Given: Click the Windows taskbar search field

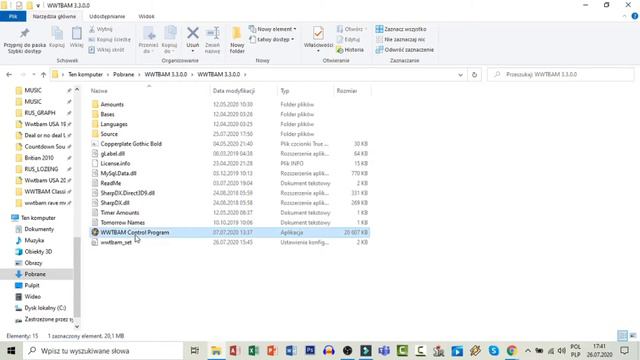Looking at the screenshot, I should tap(103, 351).
